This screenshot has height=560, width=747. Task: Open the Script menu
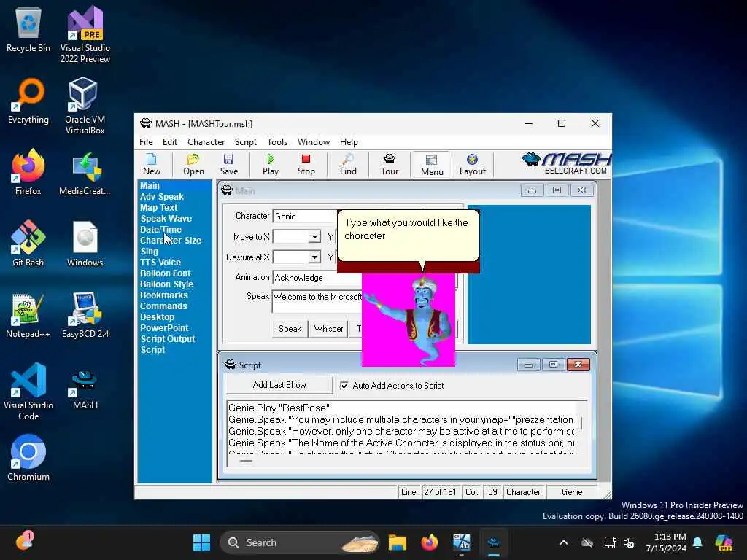245,142
